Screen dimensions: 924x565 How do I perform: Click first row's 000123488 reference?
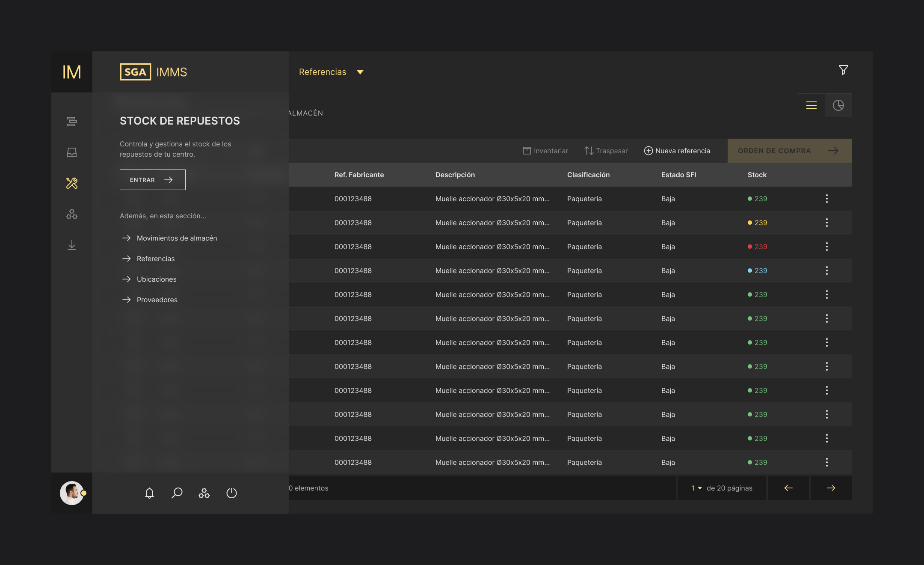click(353, 199)
